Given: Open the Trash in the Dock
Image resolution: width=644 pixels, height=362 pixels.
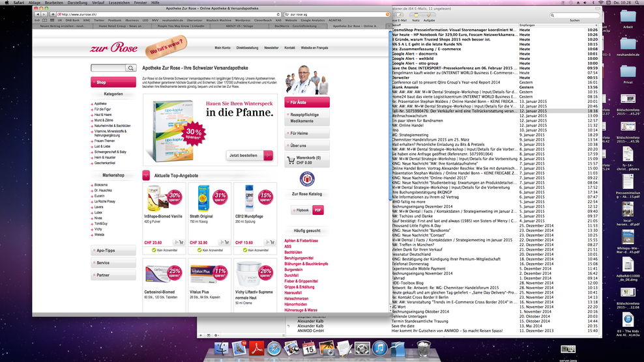Looking at the screenshot, I should [424, 348].
